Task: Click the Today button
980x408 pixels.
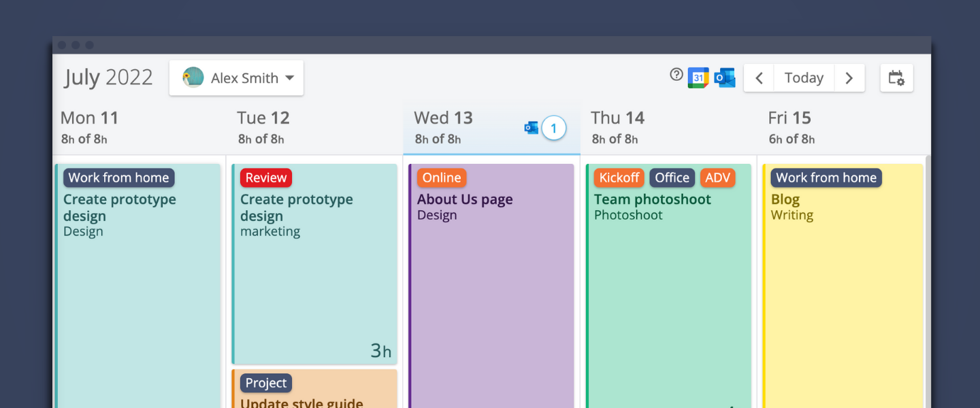Action: coord(804,78)
